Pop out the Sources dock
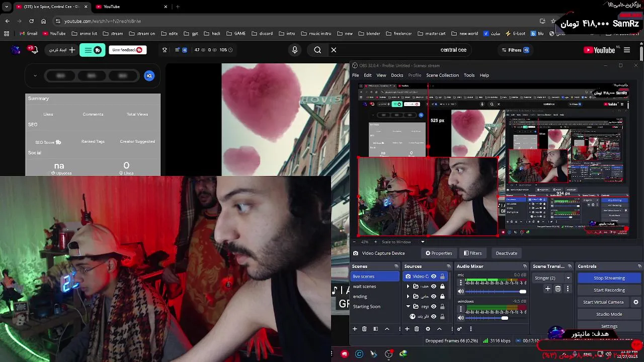The width and height of the screenshot is (644, 362). click(449, 266)
